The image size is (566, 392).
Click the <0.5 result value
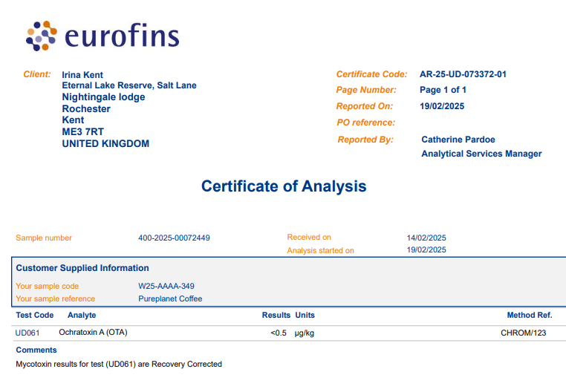279,333
